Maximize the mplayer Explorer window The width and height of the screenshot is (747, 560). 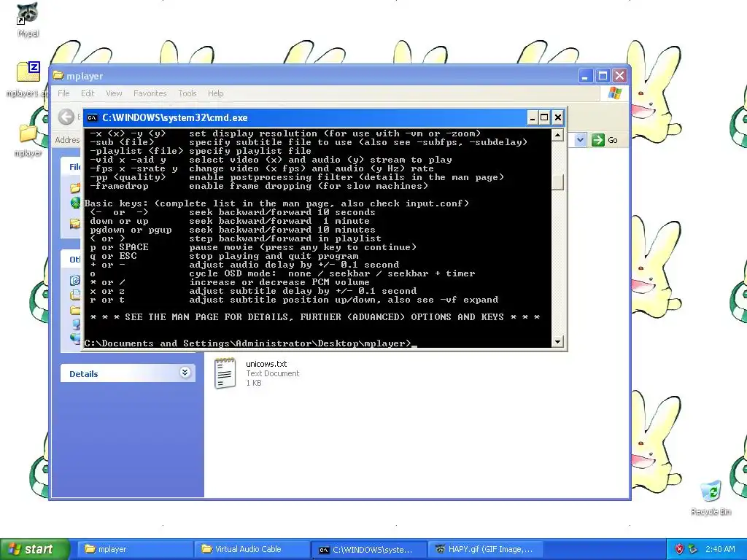[x=603, y=76]
